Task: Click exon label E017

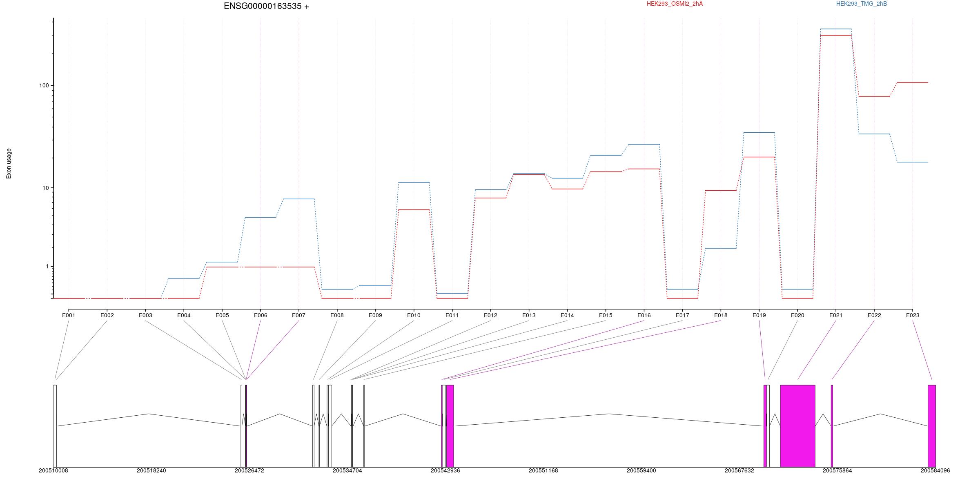Action: (682, 315)
